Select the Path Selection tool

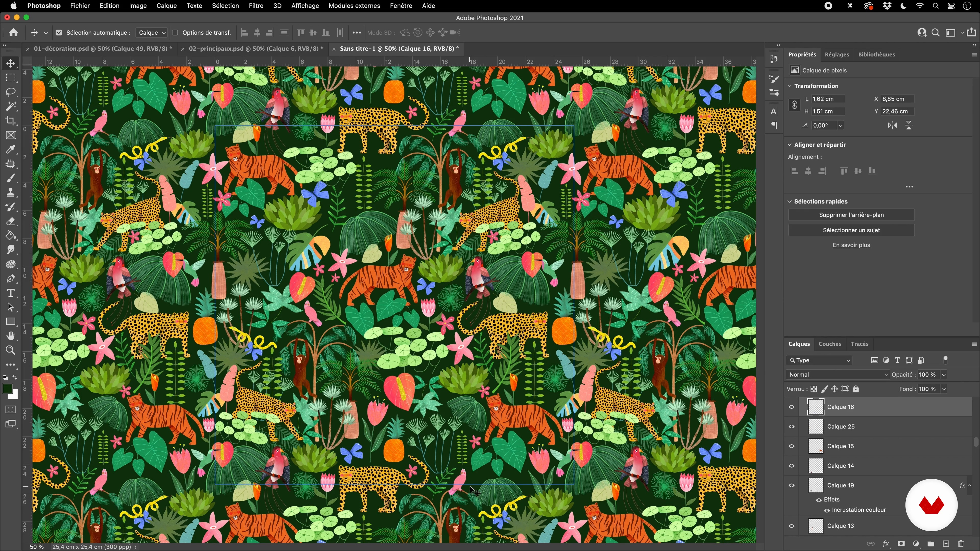11,307
